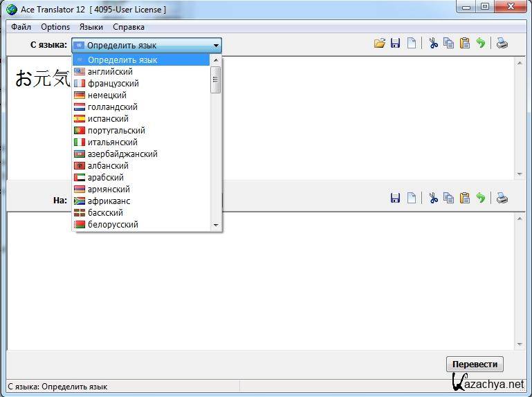
Task: Select 'английский' from the language list
Action: pyautogui.click(x=110, y=72)
